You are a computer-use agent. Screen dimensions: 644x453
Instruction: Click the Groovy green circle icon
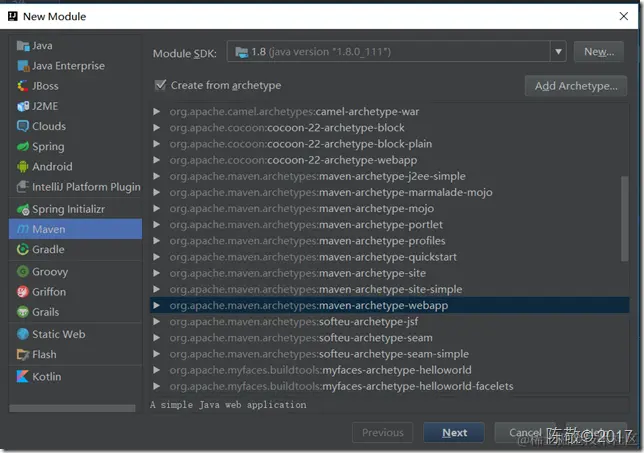pyautogui.click(x=23, y=271)
